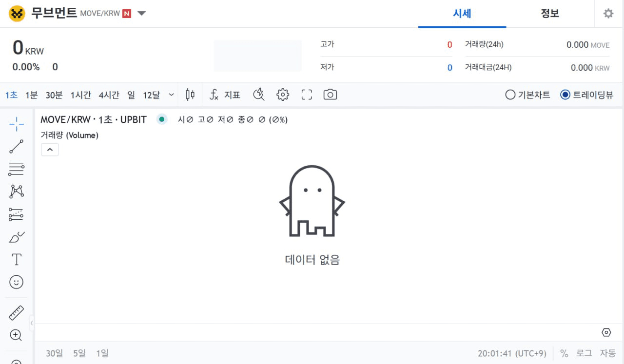Open the emoji icons tool
Screen dimensions: 624x364
[17, 282]
